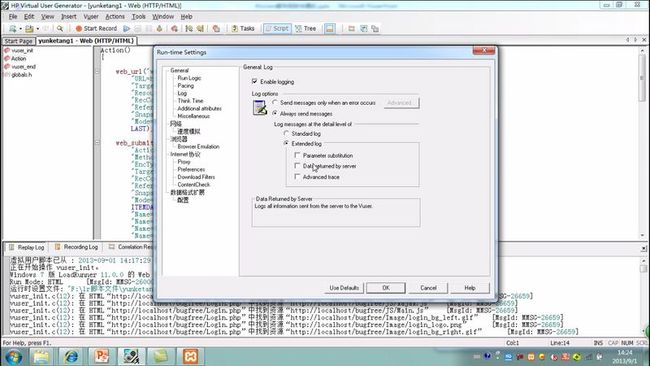Open the Tools menu
This screenshot has width=650, height=366.
(138, 17)
